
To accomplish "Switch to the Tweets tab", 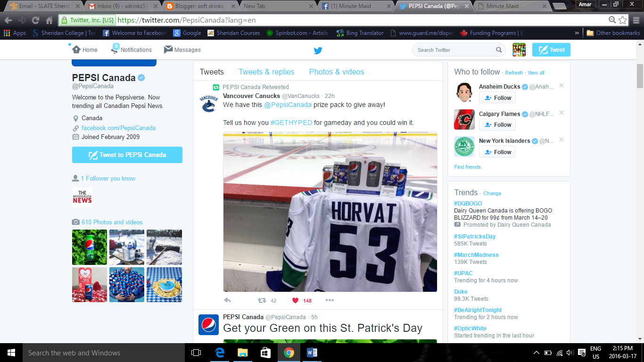I will point(212,72).
